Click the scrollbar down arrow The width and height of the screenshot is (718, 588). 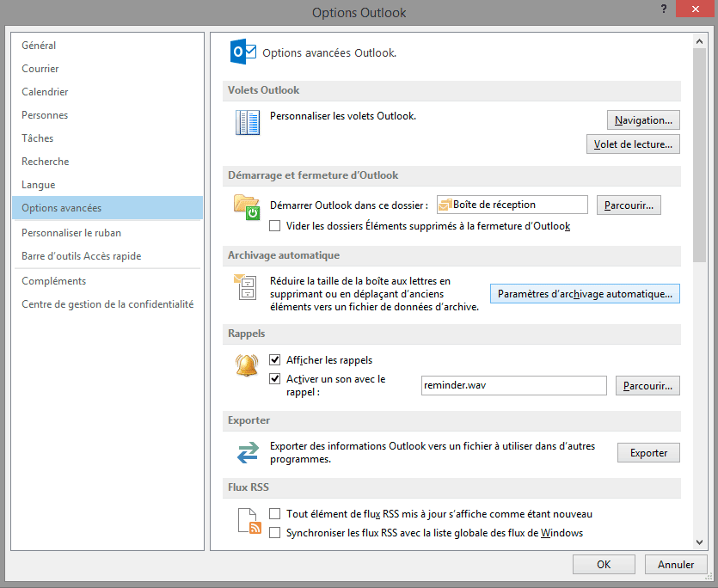click(699, 542)
